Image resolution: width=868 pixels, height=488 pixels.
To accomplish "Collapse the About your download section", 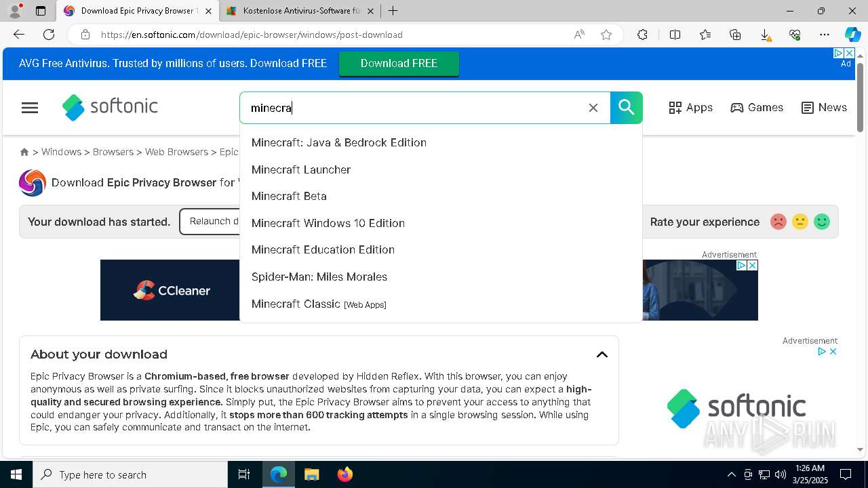I will (602, 354).
